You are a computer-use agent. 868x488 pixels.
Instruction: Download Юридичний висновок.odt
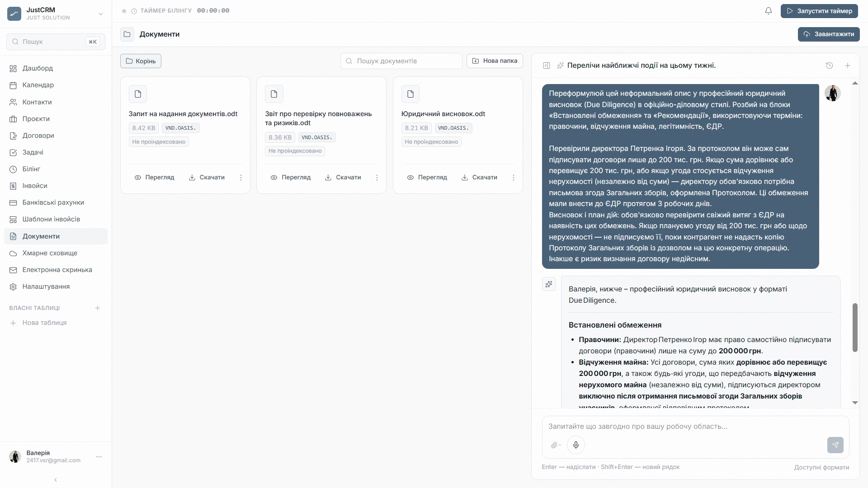pos(479,178)
